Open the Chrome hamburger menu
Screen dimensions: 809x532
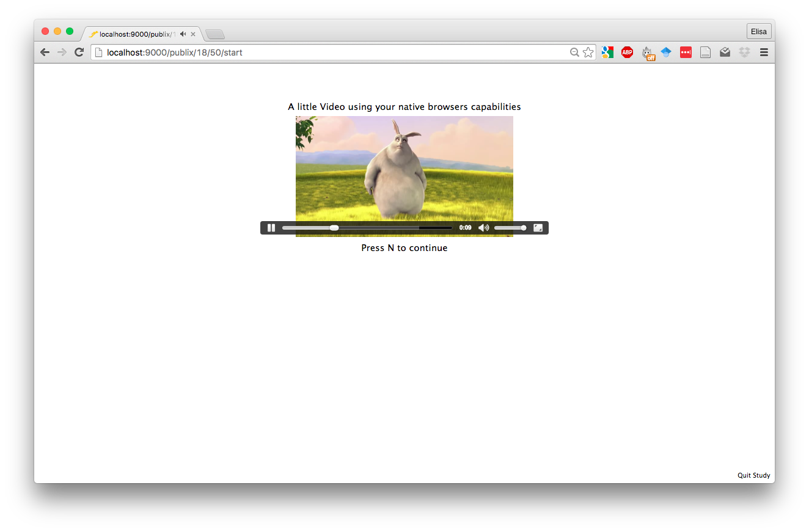pos(764,53)
